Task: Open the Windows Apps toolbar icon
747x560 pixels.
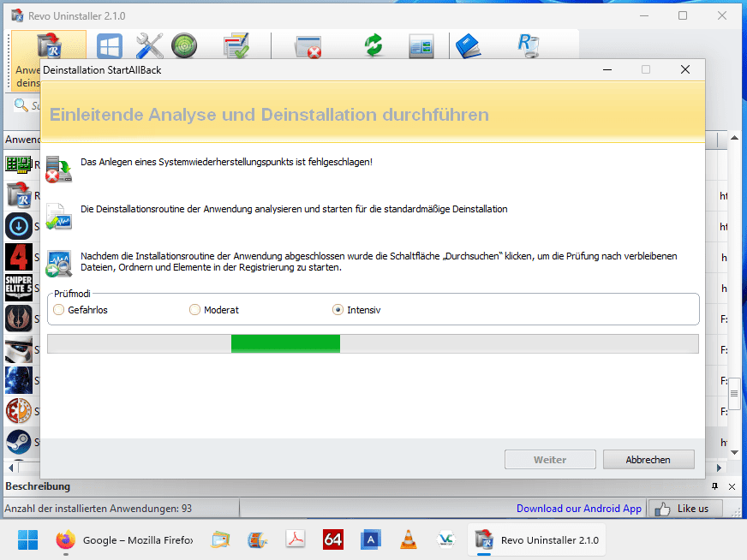Action: (x=109, y=45)
